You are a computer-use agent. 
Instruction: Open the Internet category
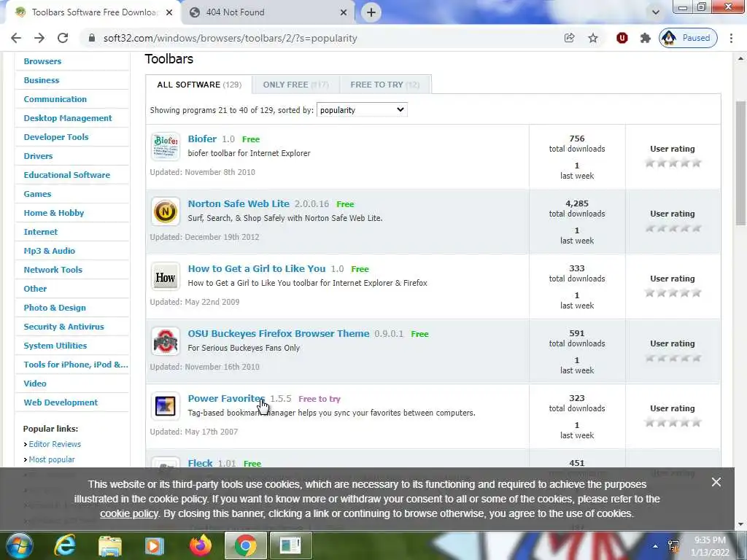[x=41, y=232]
